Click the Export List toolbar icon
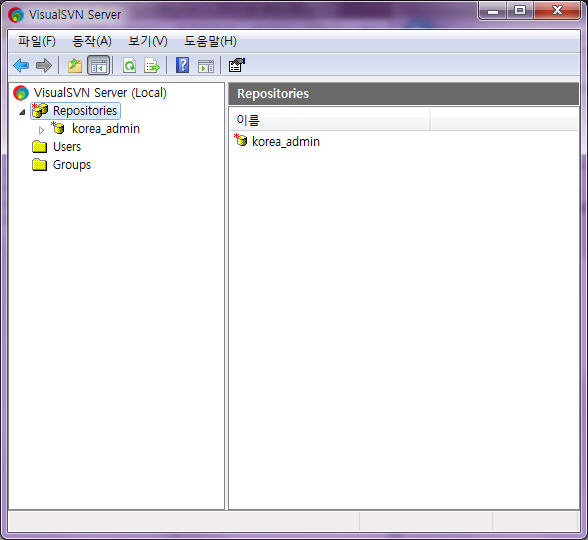 point(152,66)
